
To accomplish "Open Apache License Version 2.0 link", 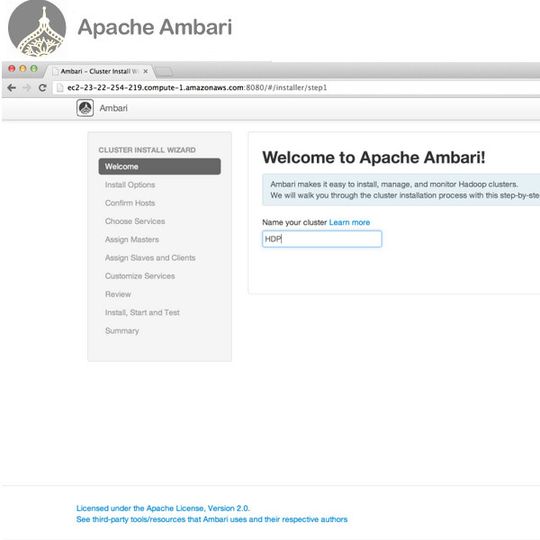I will click(163, 508).
